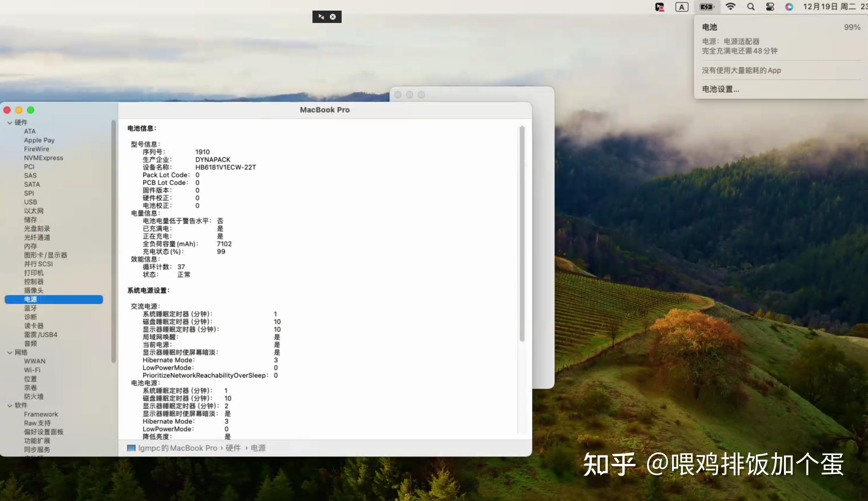Click the content pane vertical scrollbar

point(522,234)
